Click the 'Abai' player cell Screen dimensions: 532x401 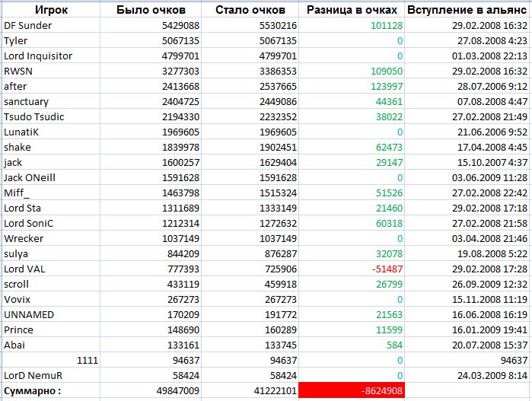[51, 345]
